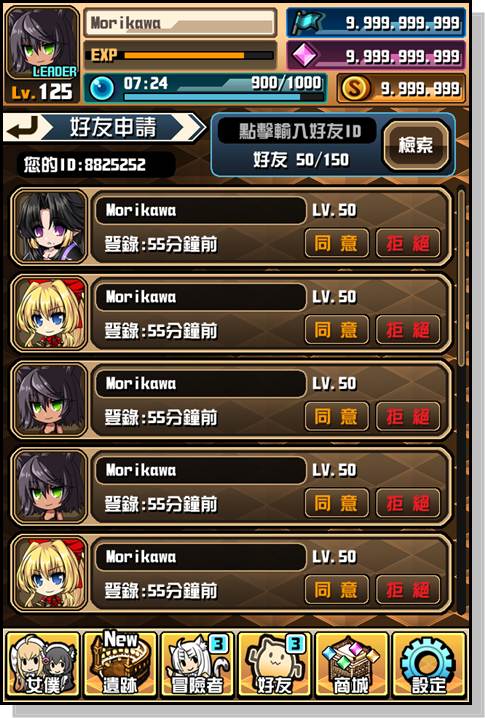Open the 商城 shop icon
The image size is (485, 718).
coord(352,664)
